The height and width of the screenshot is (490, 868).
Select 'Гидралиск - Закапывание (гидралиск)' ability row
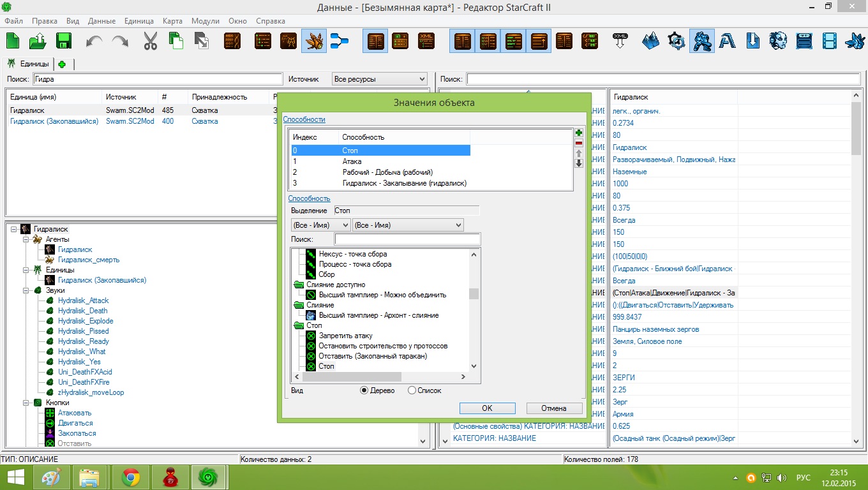[x=381, y=183]
